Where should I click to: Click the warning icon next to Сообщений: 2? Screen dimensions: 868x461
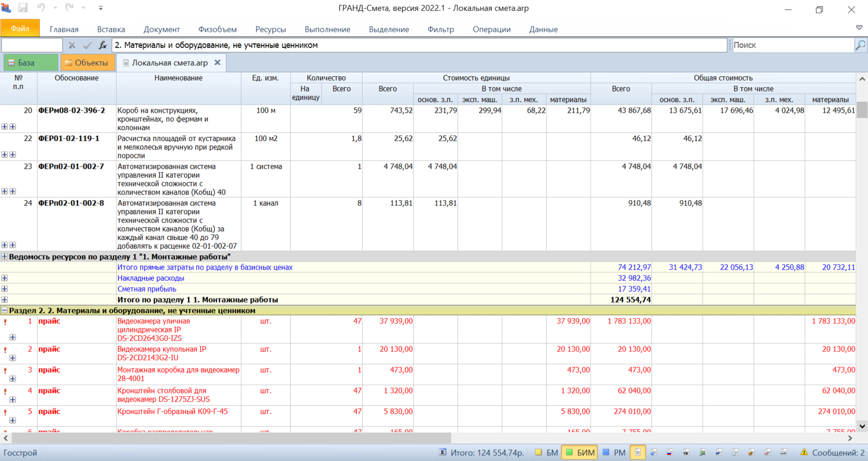pos(804,452)
